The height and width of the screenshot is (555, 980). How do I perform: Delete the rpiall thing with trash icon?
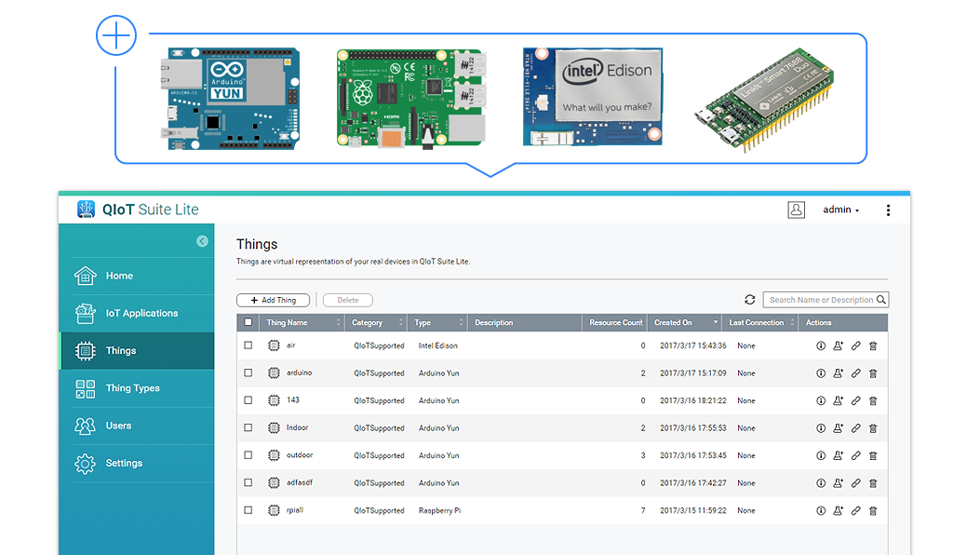click(x=873, y=511)
